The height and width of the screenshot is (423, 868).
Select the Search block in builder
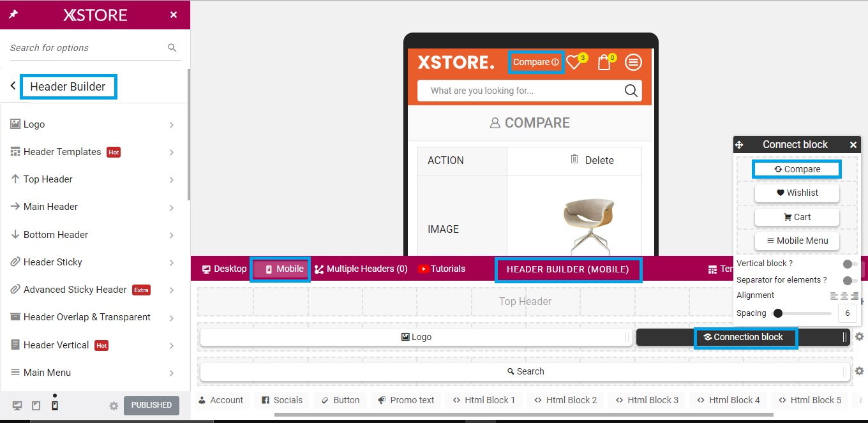pos(526,371)
